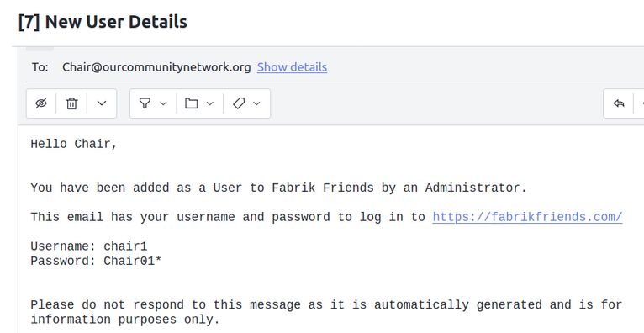Click the password value Chair01*
The image size is (644, 333).
[132, 261]
